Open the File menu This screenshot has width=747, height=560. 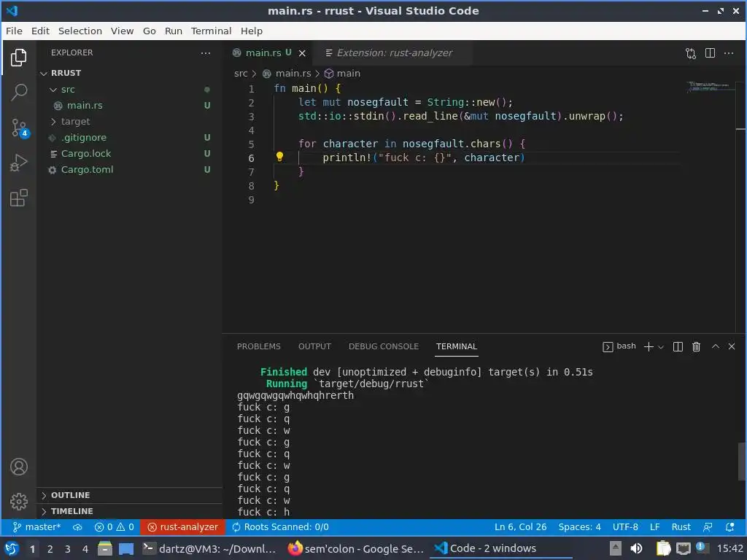point(14,31)
